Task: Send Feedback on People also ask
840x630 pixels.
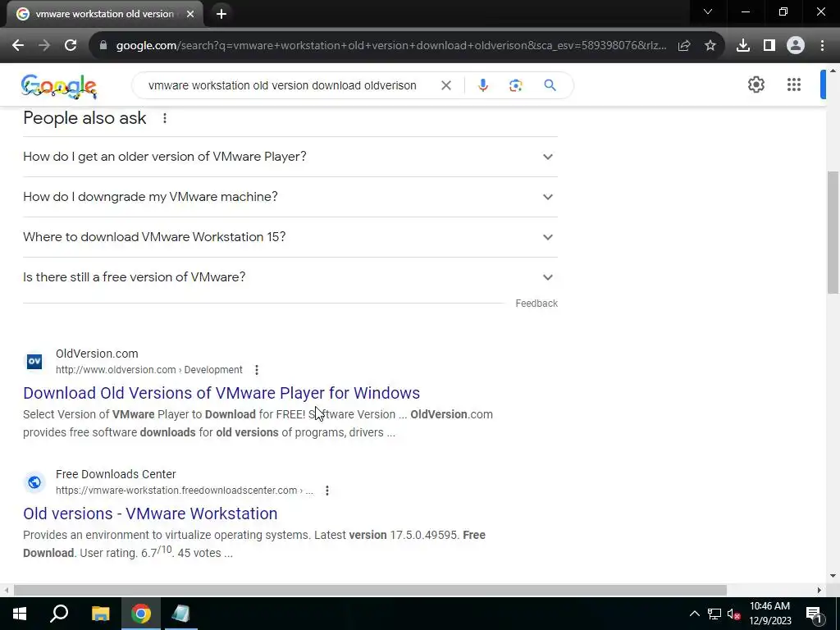Action: point(536,304)
